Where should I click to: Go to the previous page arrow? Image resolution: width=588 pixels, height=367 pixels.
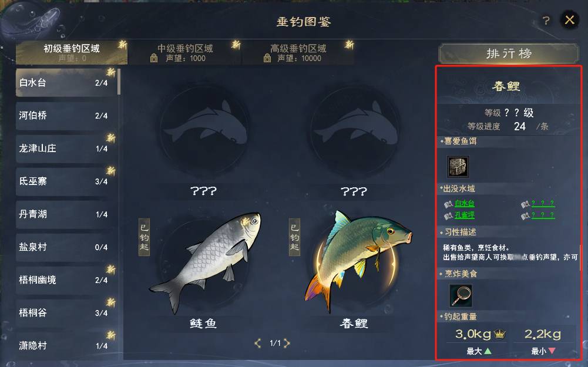click(x=258, y=343)
